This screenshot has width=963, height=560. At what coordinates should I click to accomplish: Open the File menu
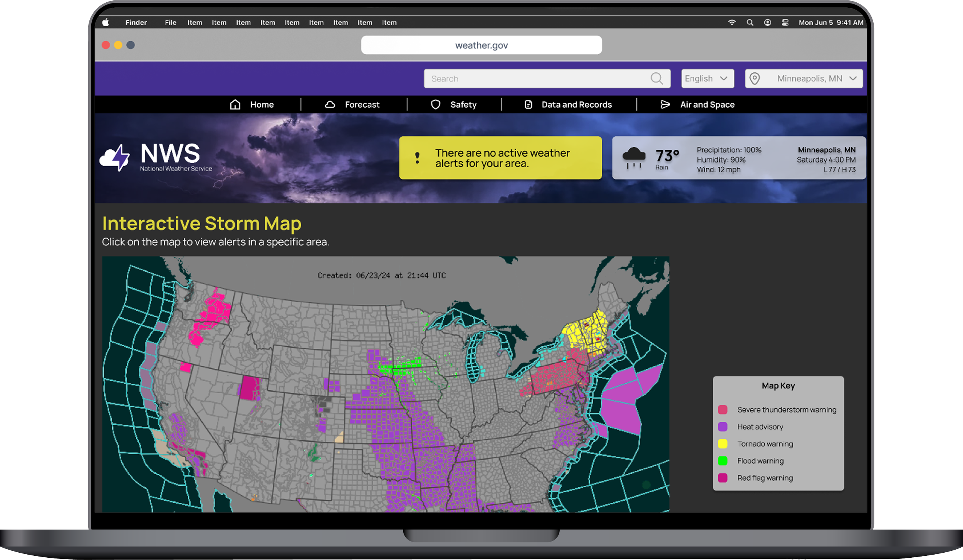170,23
